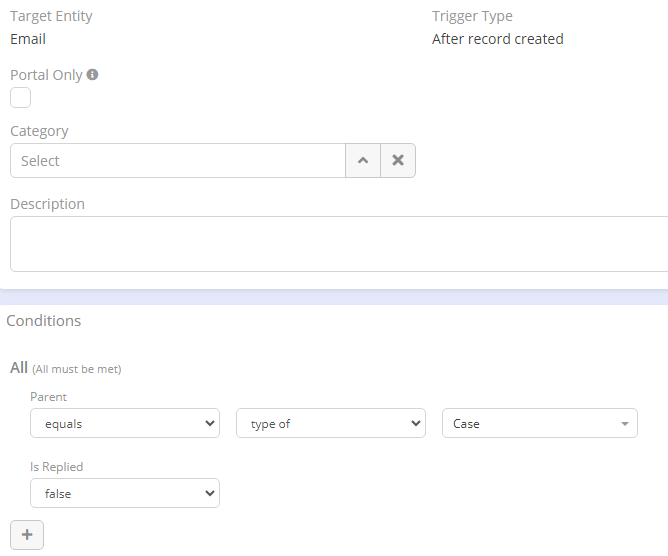Open the Parent 'equals' operator dropdown
This screenshot has height=556, width=668.
point(125,424)
